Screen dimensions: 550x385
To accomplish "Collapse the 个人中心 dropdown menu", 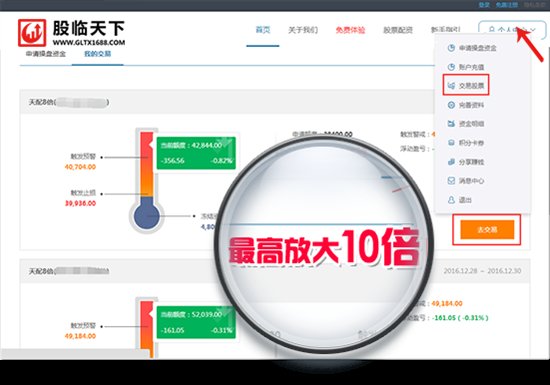I will coord(512,30).
